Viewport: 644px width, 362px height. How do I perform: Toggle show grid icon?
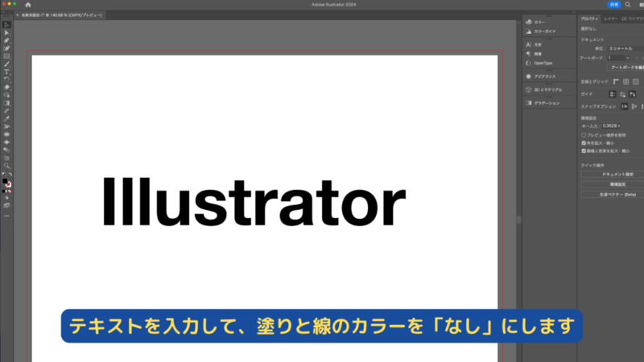[x=626, y=82]
